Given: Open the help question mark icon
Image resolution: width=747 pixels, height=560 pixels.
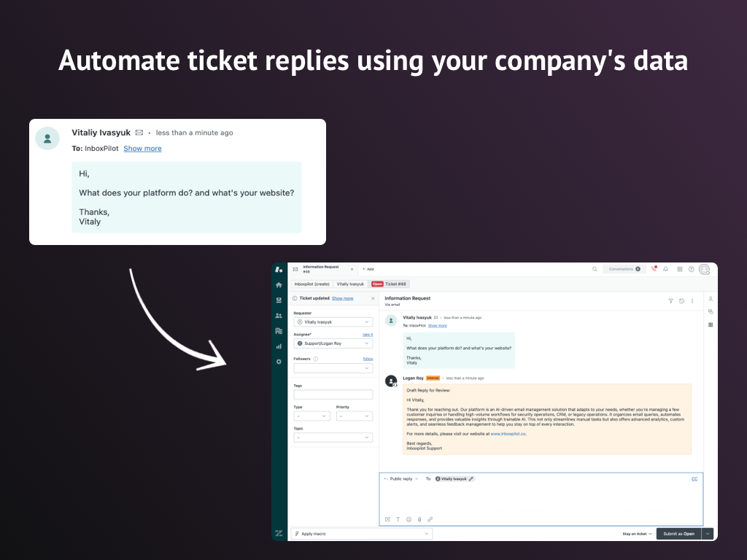Looking at the screenshot, I should coord(692,269).
